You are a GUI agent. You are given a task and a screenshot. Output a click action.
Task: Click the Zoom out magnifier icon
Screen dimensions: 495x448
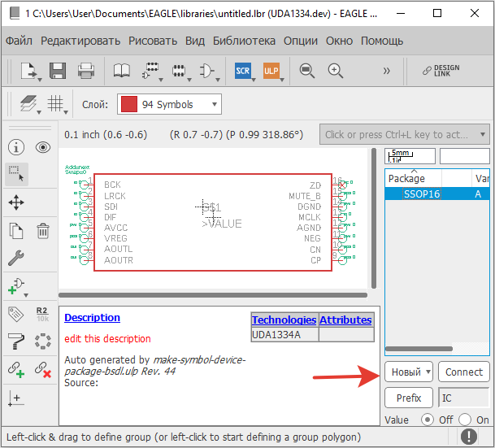tap(307, 71)
